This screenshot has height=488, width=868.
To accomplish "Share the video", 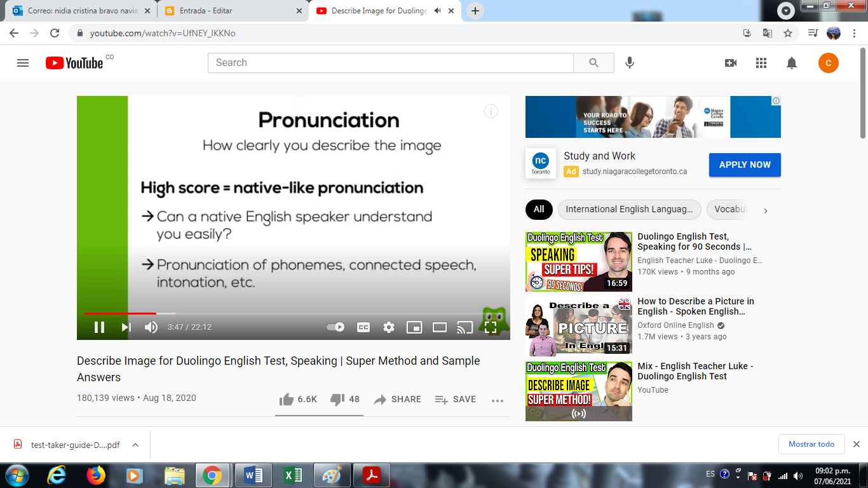I will (x=398, y=400).
